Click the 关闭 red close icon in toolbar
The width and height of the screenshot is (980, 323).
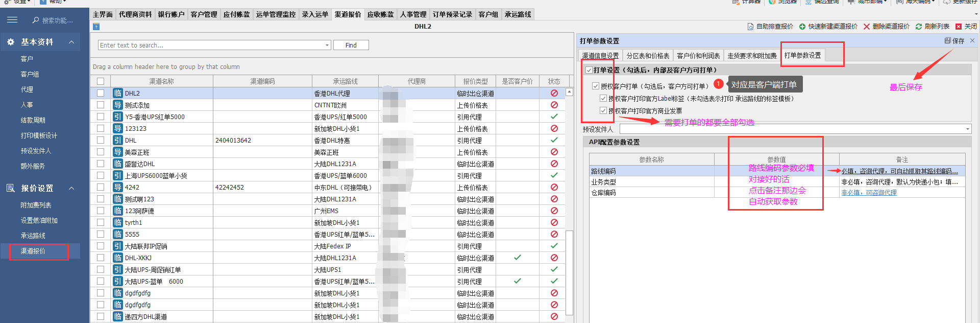959,27
